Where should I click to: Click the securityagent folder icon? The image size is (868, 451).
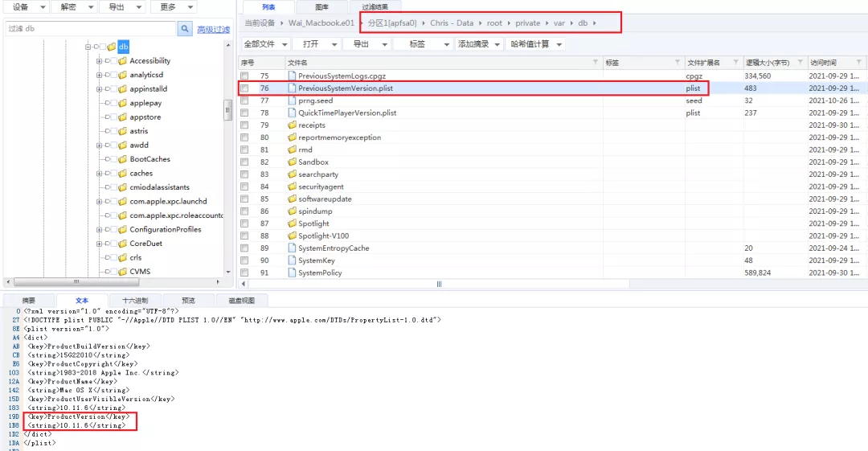[293, 187]
